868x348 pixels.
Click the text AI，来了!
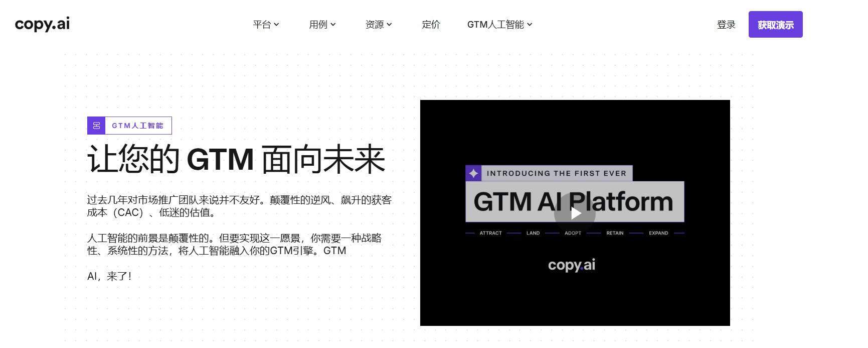pos(109,276)
